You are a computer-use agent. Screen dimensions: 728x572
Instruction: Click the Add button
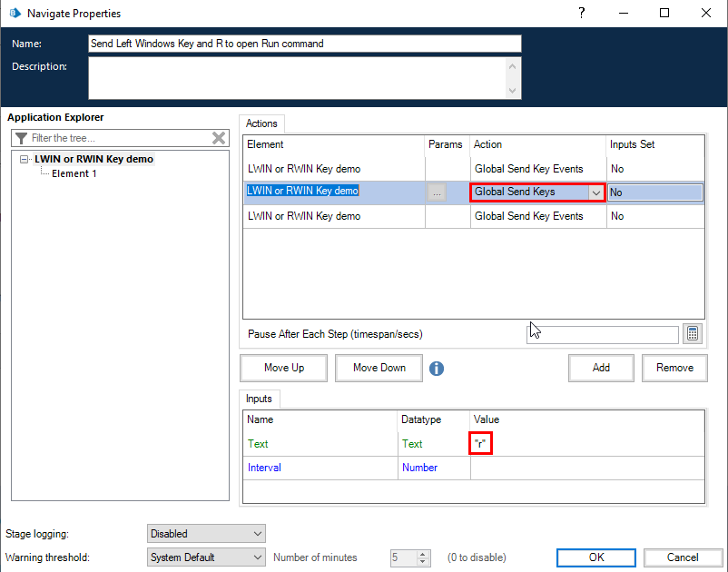click(x=601, y=368)
